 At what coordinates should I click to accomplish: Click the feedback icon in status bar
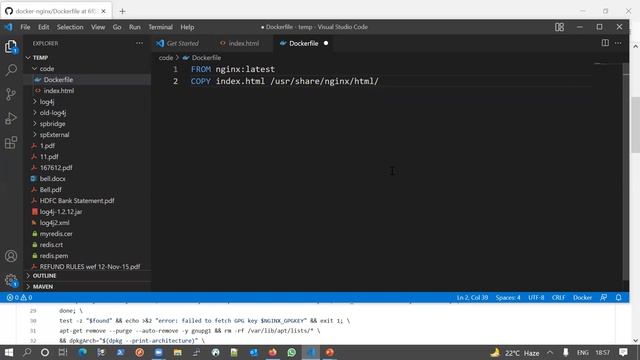(x=604, y=298)
